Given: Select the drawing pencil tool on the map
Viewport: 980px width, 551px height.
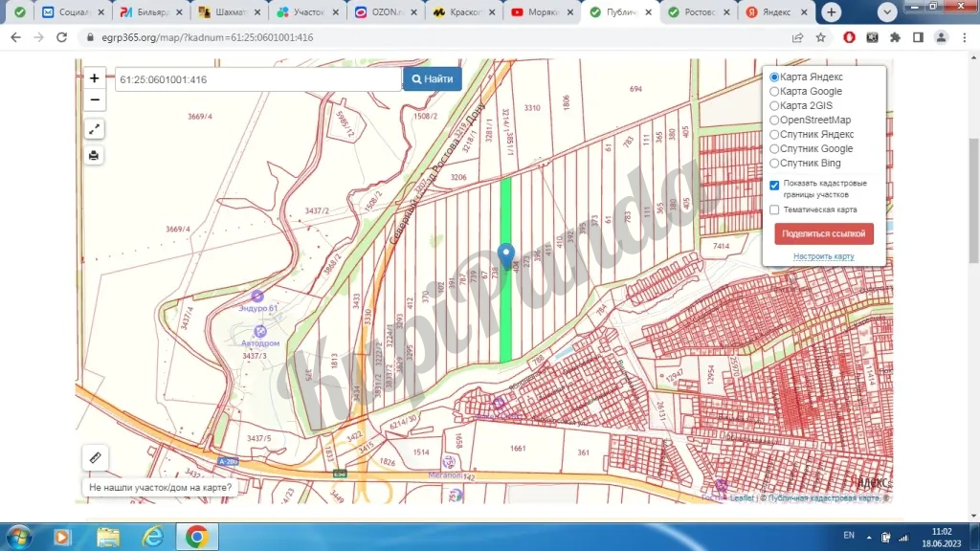Looking at the screenshot, I should pyautogui.click(x=95, y=457).
